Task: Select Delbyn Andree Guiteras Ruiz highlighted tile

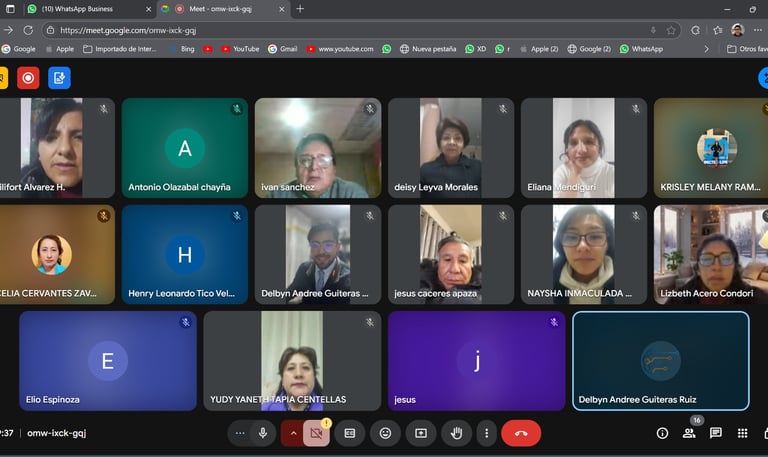Action: click(x=661, y=361)
